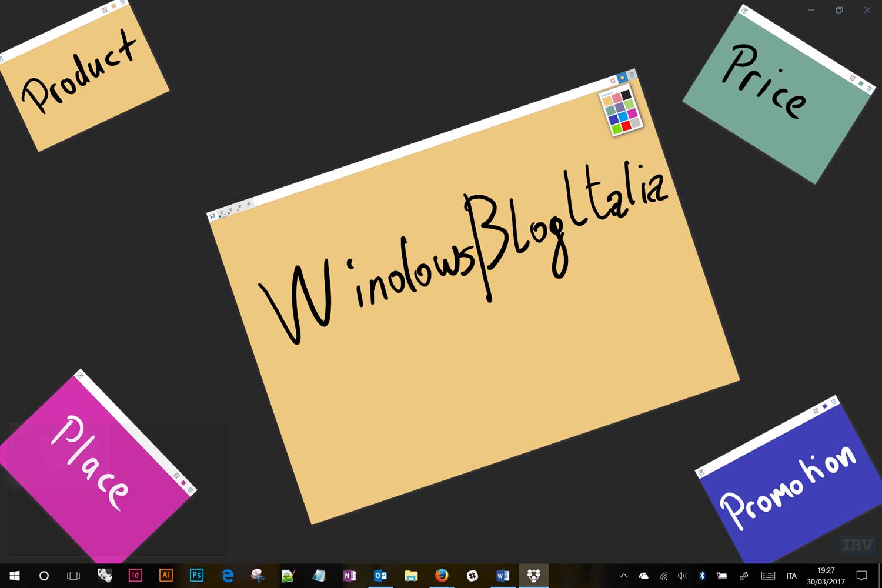Image resolution: width=882 pixels, height=588 pixels.
Task: Click the trash icon on the WindowsBlogItalia note
Action: click(632, 75)
